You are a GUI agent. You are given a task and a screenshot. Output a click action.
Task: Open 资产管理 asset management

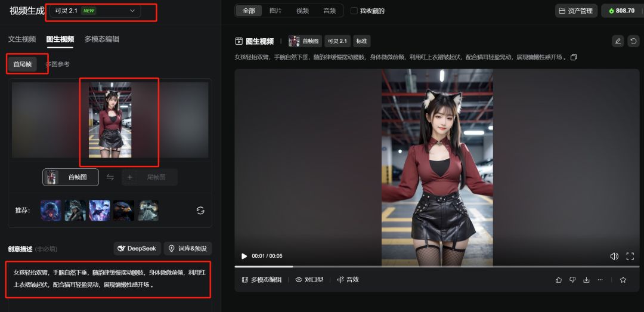[x=576, y=11]
